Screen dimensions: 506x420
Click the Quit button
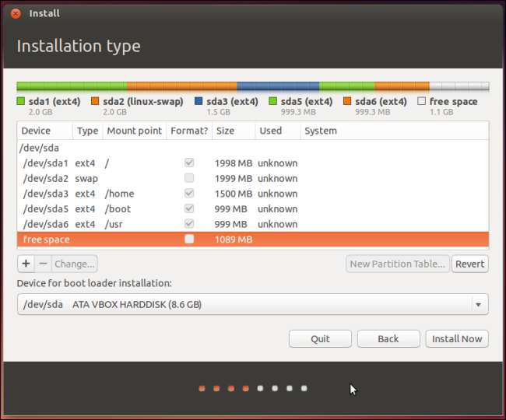pyautogui.click(x=320, y=338)
